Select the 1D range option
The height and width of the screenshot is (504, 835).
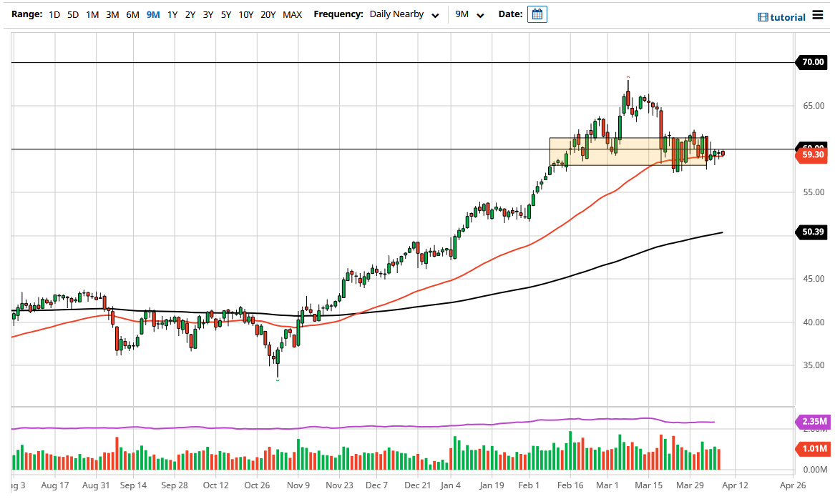pos(54,14)
